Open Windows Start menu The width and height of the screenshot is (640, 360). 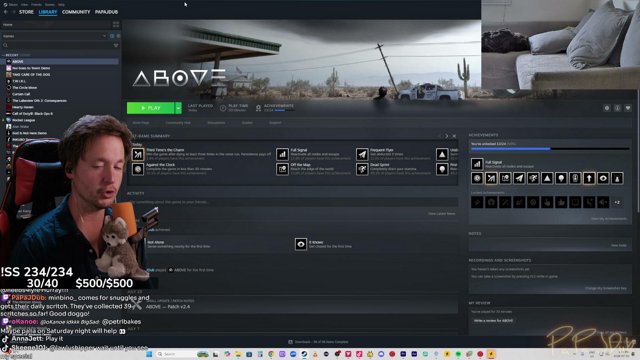[x=149, y=354]
